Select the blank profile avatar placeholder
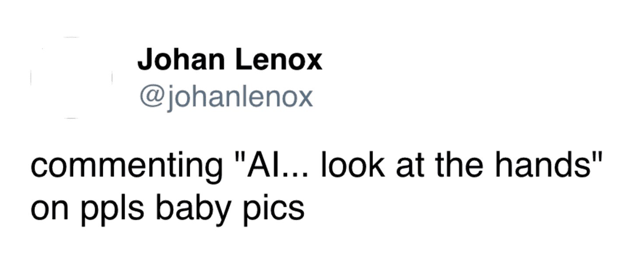The image size is (644, 262). 71,78
